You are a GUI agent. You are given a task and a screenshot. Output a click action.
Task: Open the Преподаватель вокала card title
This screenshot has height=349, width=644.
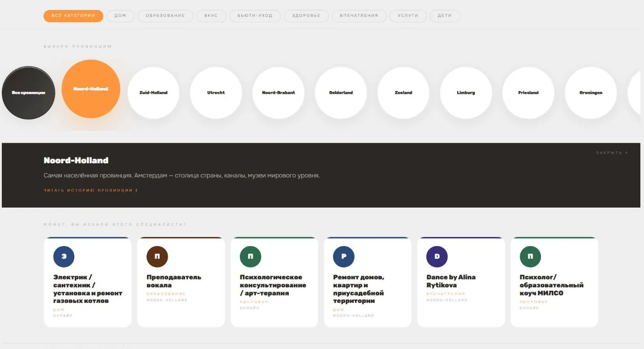[x=174, y=281]
